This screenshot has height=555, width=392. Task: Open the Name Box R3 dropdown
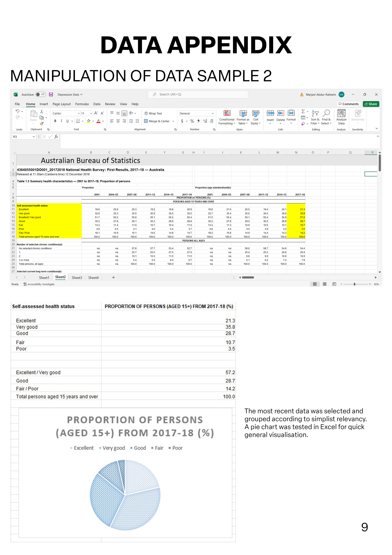click(33, 137)
